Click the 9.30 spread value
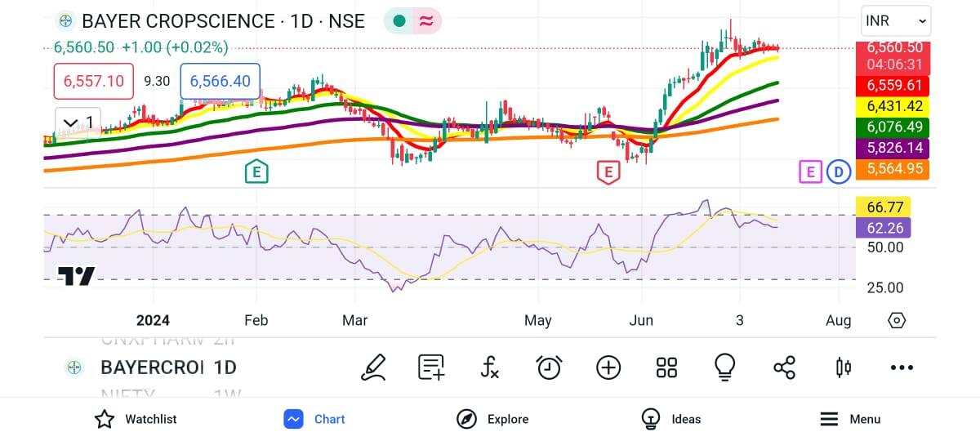980x441 pixels. coord(157,81)
